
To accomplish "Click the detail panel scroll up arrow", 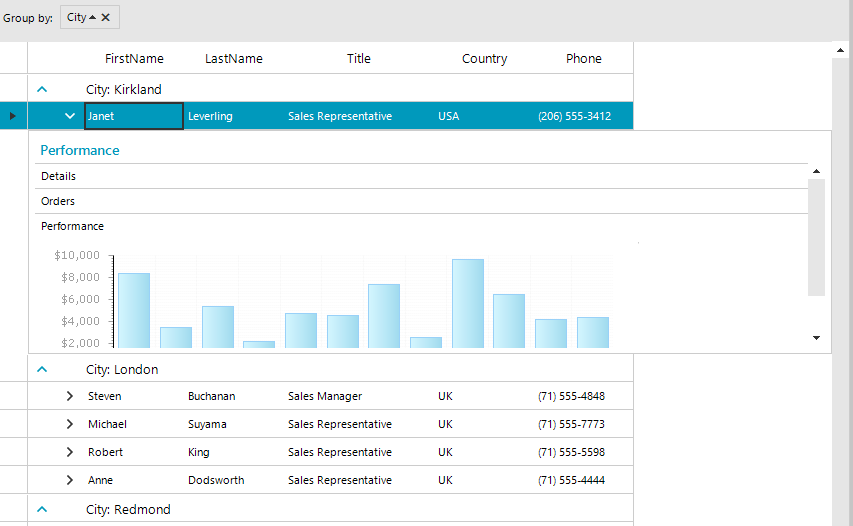I will [x=817, y=171].
